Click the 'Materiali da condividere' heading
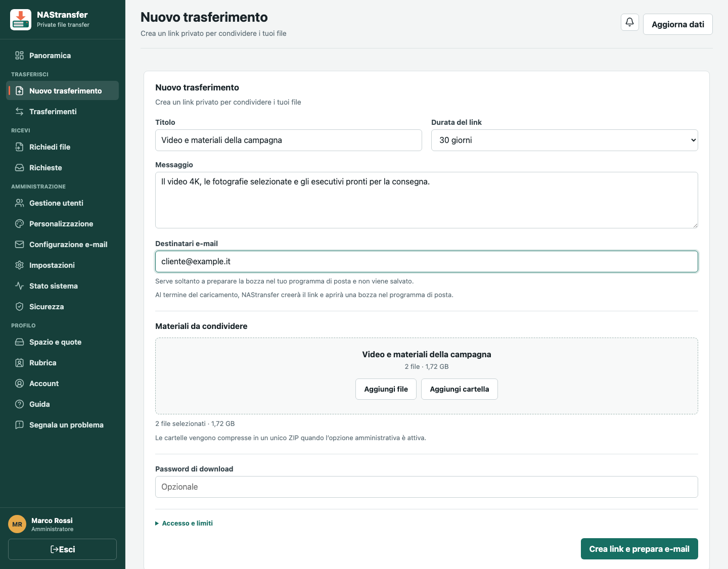Viewport: 728px width, 569px height. [x=201, y=326]
